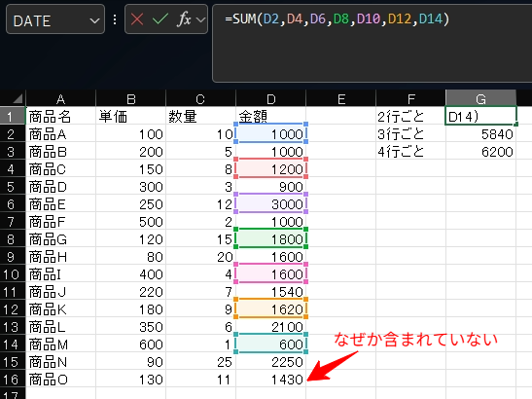Click unit price 350 for 商品L
The image size is (532, 399).
point(131,327)
